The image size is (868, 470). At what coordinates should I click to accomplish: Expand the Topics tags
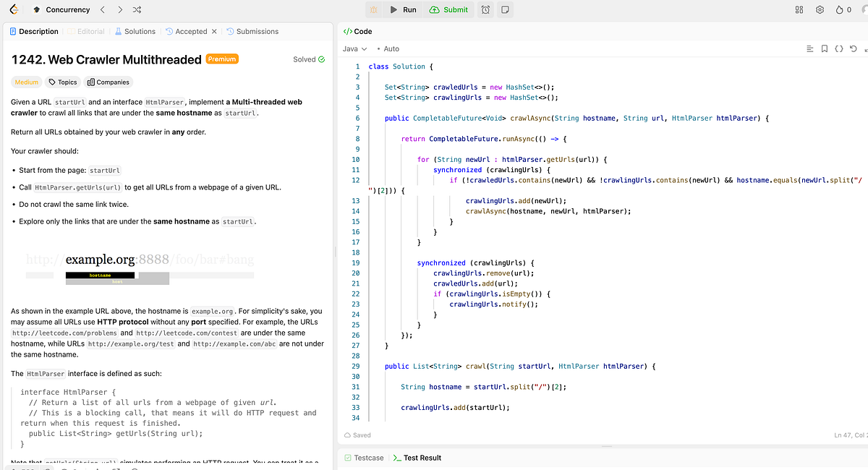[62, 82]
